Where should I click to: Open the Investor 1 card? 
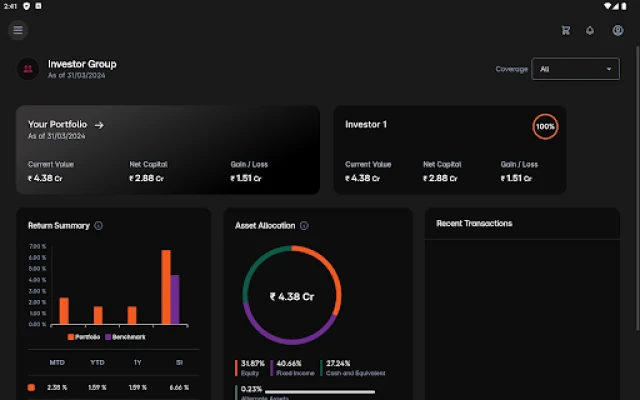pyautogui.click(x=449, y=150)
